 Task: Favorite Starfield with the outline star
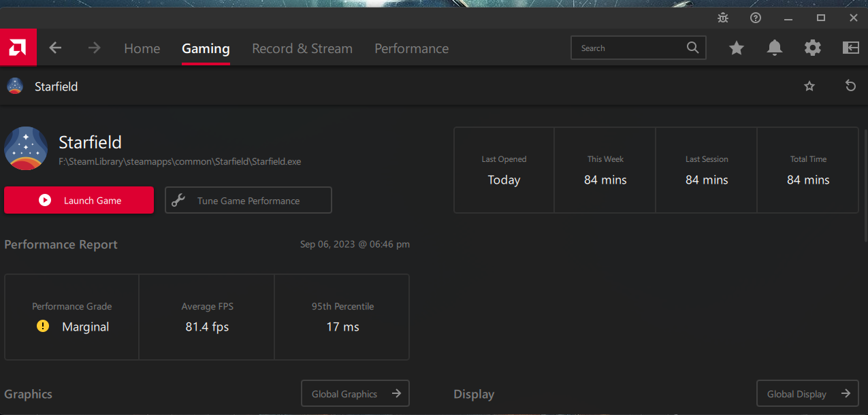pos(809,86)
